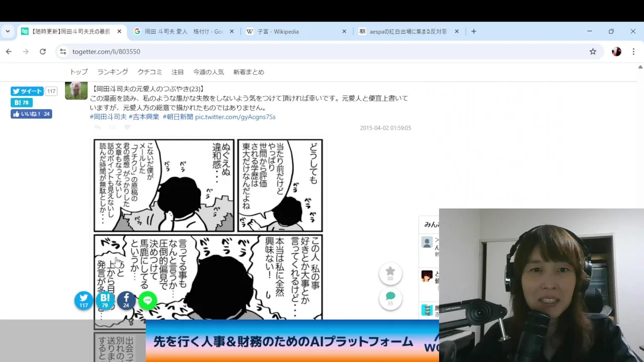Click the round Hatena B! share icon 79
644x362 pixels.
105,300
